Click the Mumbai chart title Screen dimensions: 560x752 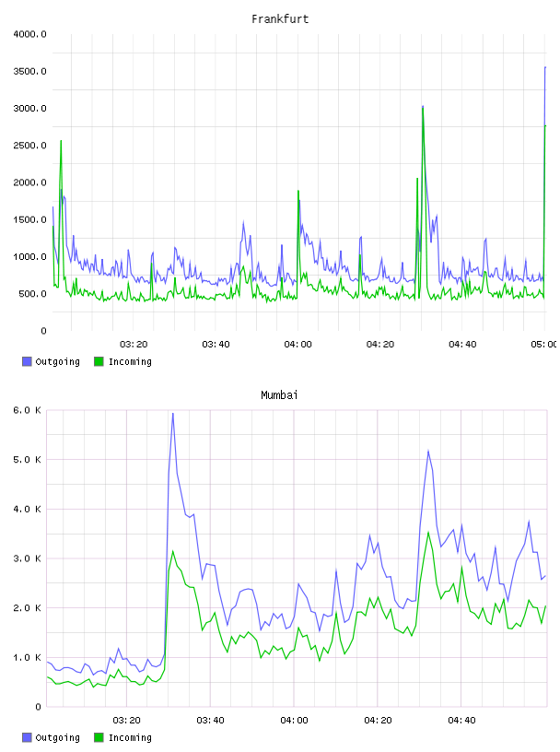click(x=279, y=395)
